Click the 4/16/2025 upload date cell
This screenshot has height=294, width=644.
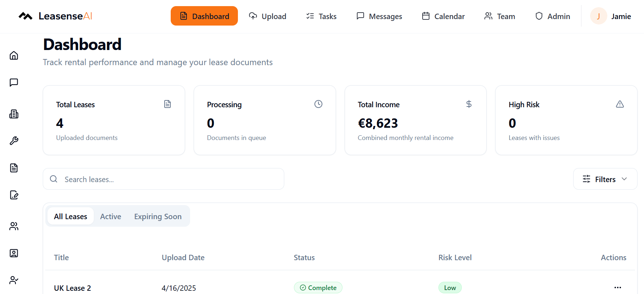(179, 288)
